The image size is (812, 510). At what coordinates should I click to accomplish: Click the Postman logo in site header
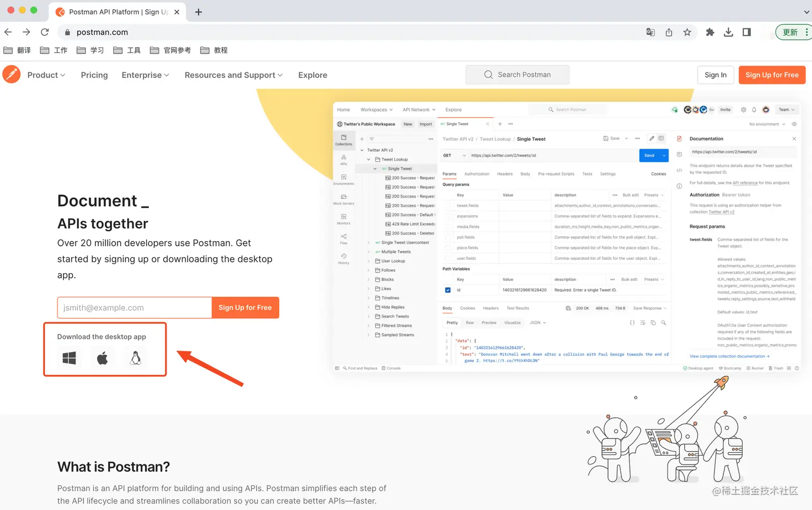pos(11,75)
